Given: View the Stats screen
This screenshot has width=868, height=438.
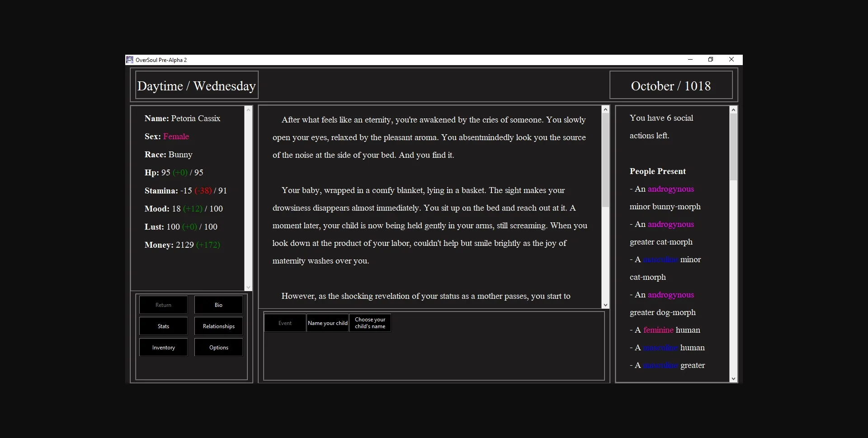Looking at the screenshot, I should pos(163,326).
